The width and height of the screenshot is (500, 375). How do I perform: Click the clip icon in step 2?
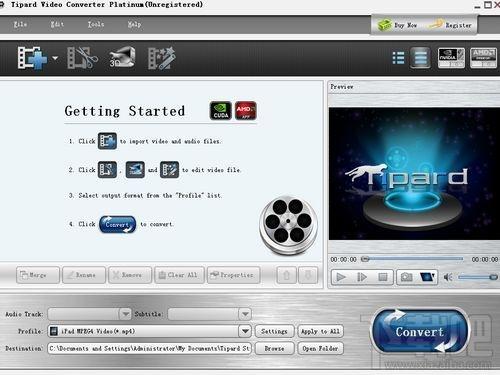(107, 170)
